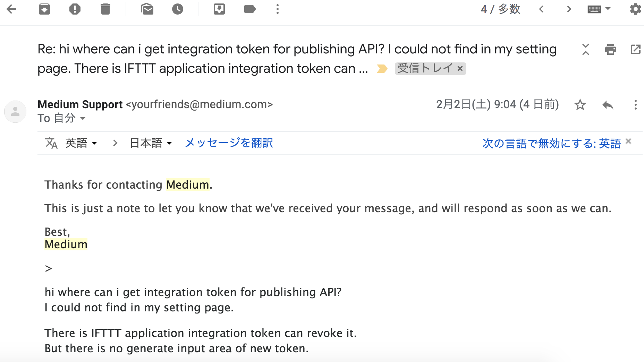Click highlighted Medium in the signature
This screenshot has height=362, width=644.
[66, 244]
